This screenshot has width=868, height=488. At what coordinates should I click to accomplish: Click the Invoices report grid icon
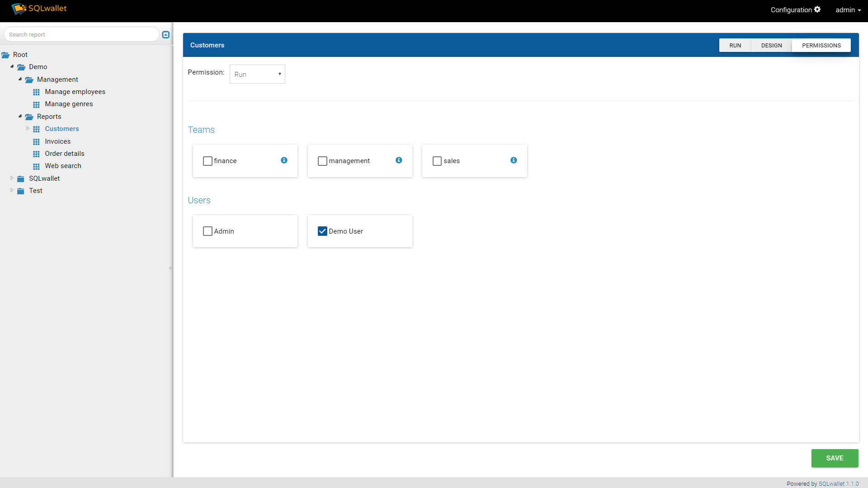(x=37, y=142)
